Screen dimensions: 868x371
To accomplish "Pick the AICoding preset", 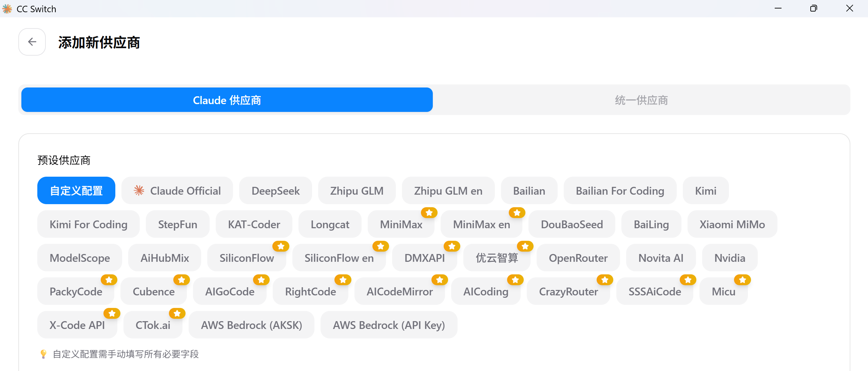I will pyautogui.click(x=486, y=291).
